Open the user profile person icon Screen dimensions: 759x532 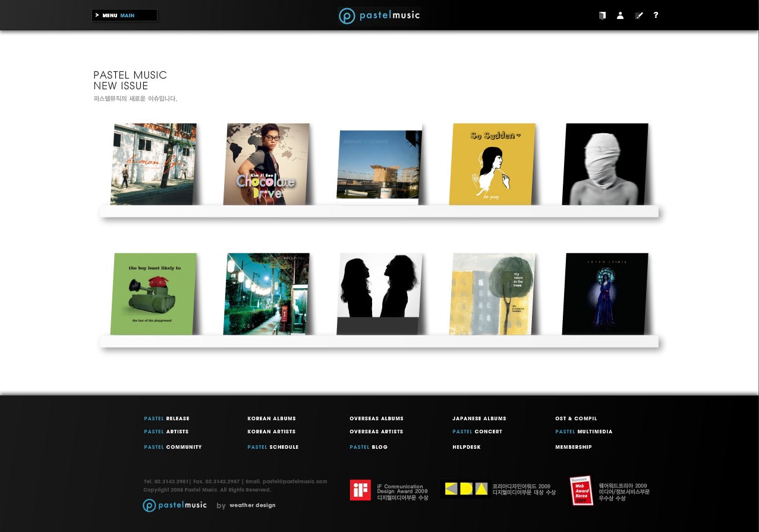point(620,15)
